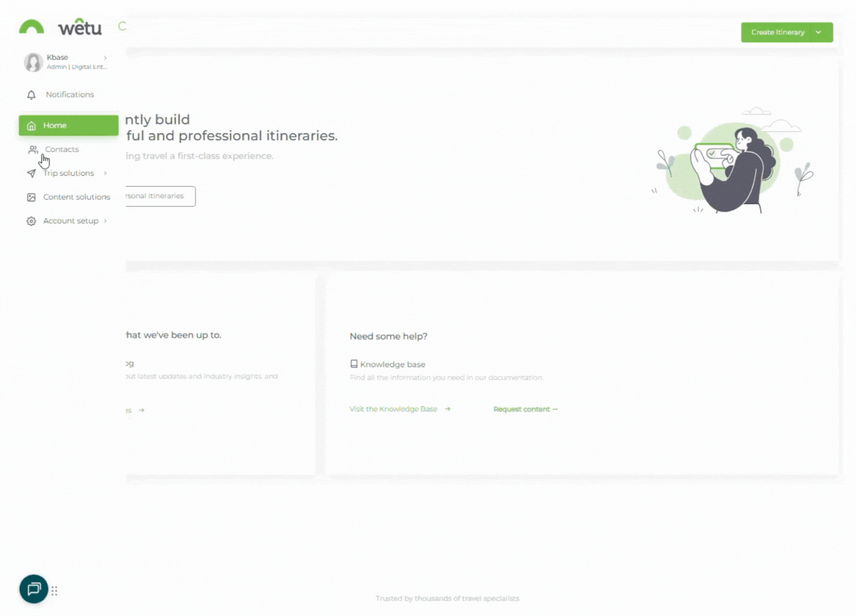This screenshot has height=616, width=856.
Task: Click the Account setup gear icon
Action: click(x=31, y=221)
